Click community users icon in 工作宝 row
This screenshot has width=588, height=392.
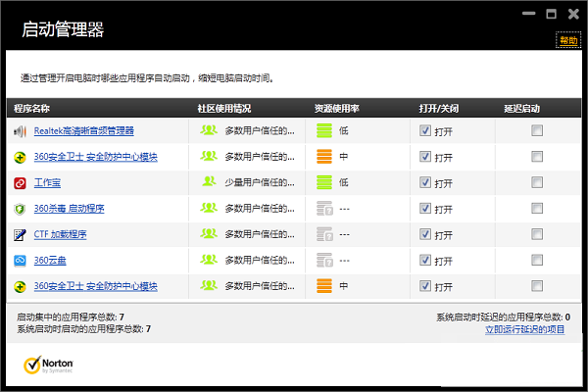click(208, 182)
